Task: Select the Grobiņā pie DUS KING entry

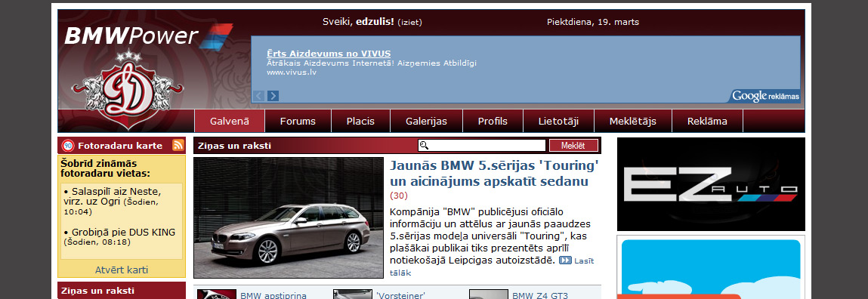Action: pyautogui.click(x=120, y=236)
